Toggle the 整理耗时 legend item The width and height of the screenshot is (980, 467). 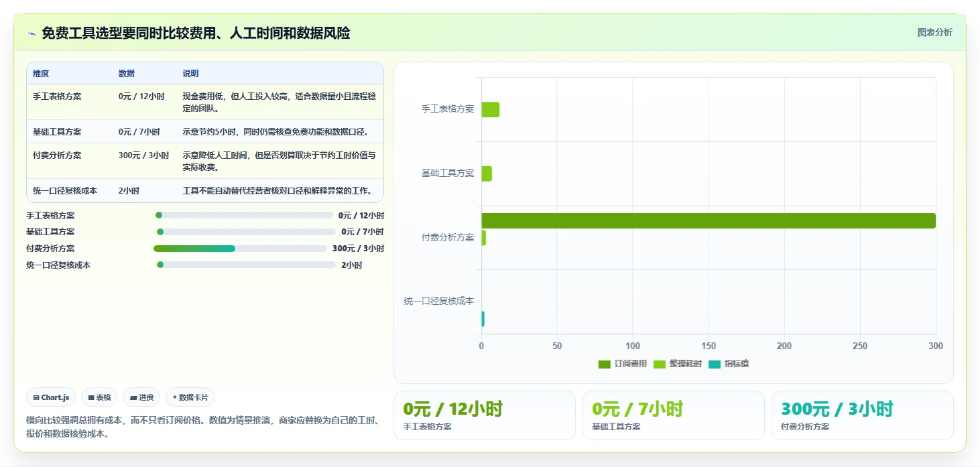pyautogui.click(x=678, y=364)
